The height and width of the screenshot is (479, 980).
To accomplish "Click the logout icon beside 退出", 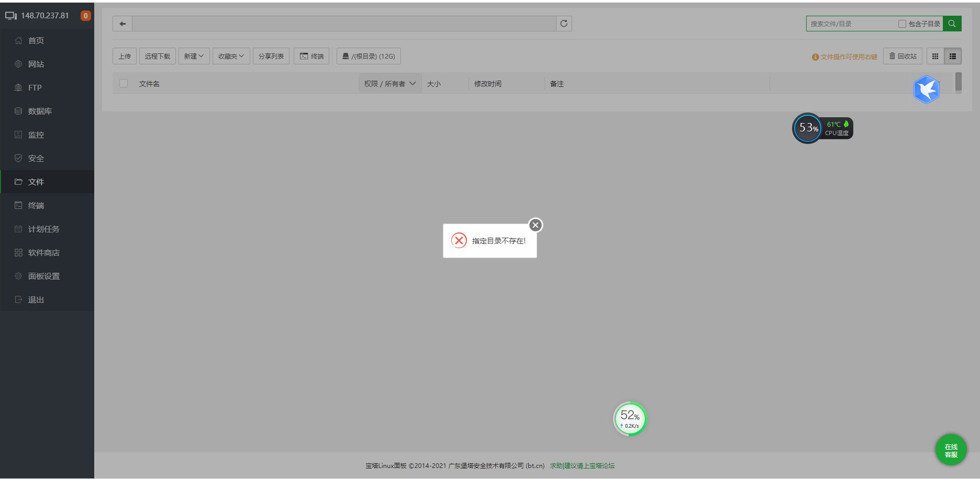I will (x=18, y=299).
